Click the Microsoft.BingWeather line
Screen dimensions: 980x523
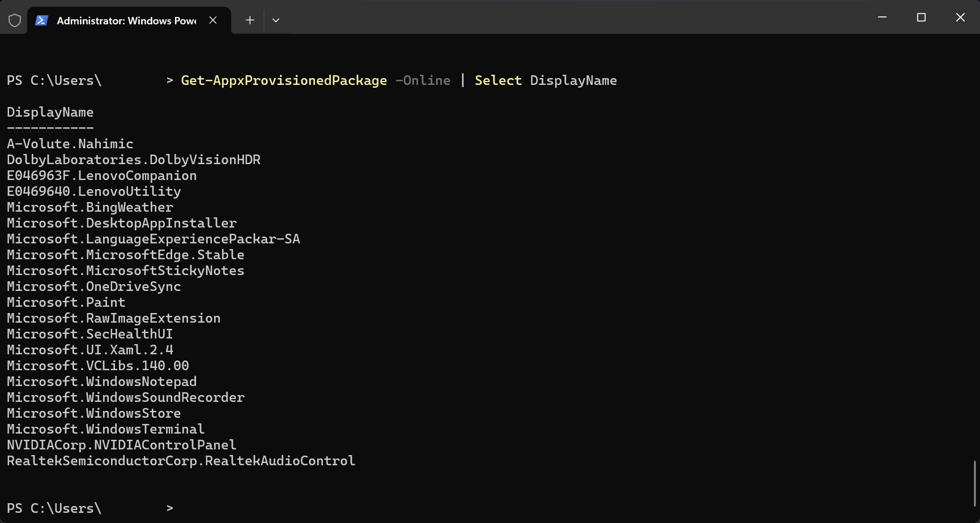click(x=90, y=207)
